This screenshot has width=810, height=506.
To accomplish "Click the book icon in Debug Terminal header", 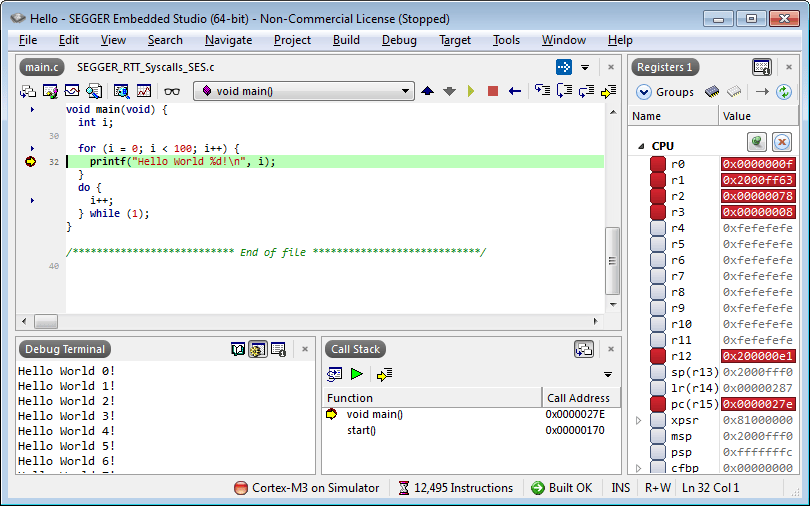I will point(238,350).
